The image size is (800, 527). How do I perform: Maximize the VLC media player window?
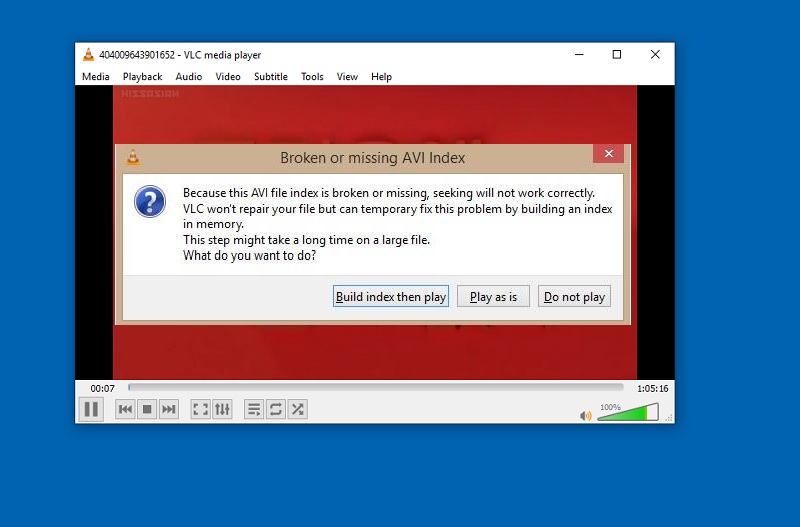pos(617,55)
